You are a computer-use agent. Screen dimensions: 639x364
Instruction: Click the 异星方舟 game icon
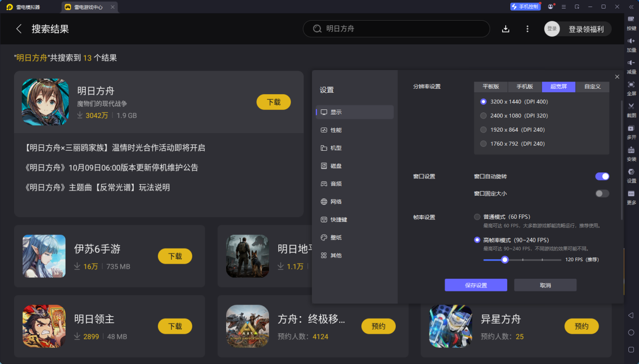[x=451, y=326]
